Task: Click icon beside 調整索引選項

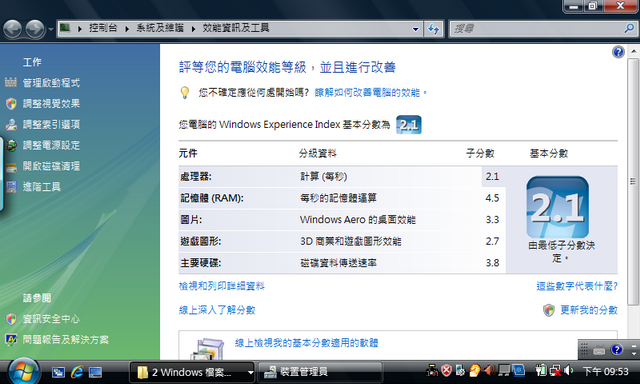Action: [x=11, y=124]
